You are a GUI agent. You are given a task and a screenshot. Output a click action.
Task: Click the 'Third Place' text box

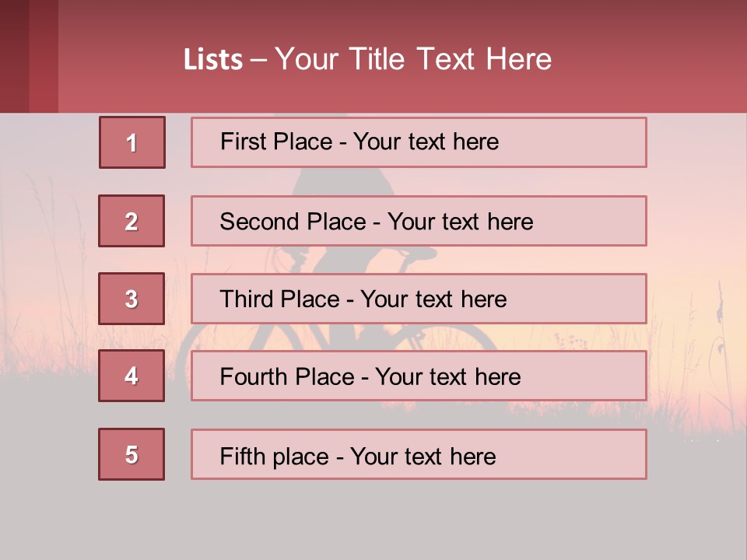[x=419, y=299]
